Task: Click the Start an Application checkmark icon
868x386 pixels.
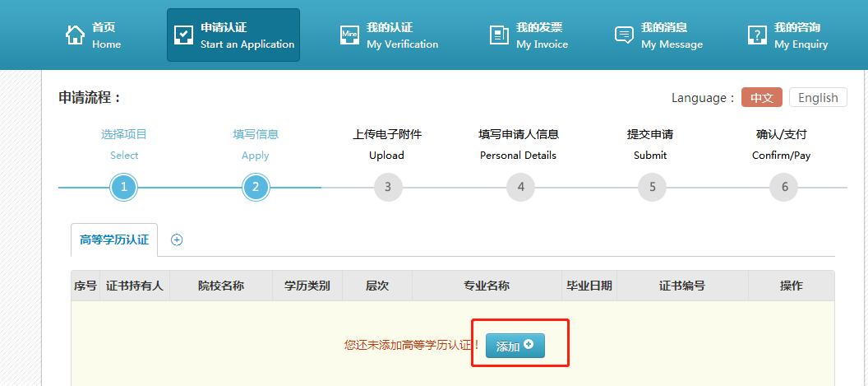Action: pos(183,35)
